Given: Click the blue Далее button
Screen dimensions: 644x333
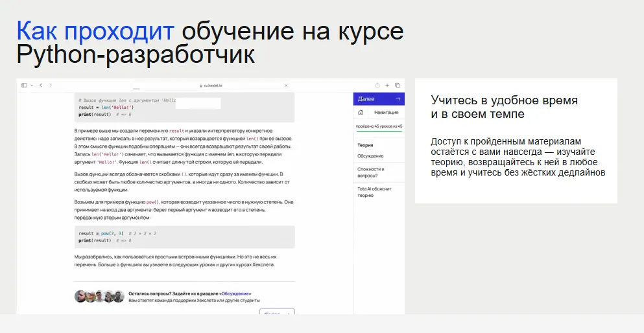Looking at the screenshot, I should [x=379, y=99].
